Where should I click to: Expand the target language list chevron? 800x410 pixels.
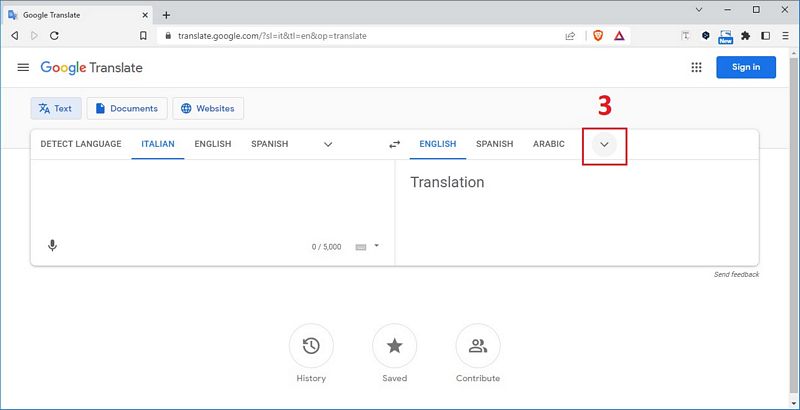point(604,144)
